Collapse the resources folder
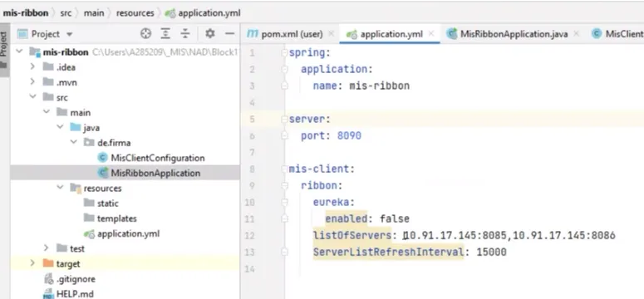This screenshot has height=299, width=644. (61, 188)
